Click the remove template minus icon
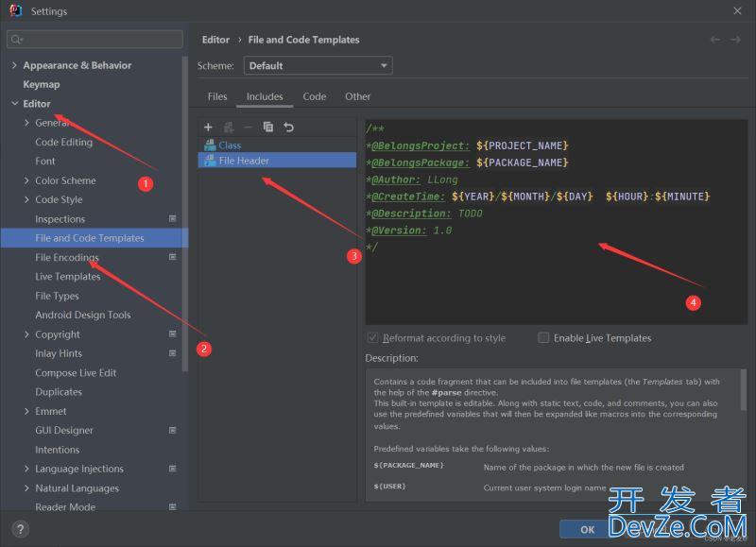The width and height of the screenshot is (756, 547). (248, 128)
